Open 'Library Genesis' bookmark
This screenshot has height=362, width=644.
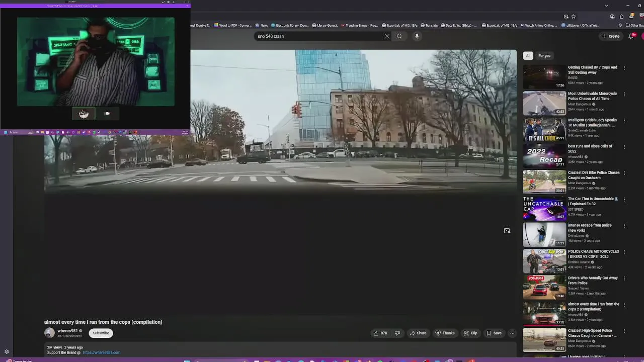click(x=325, y=25)
